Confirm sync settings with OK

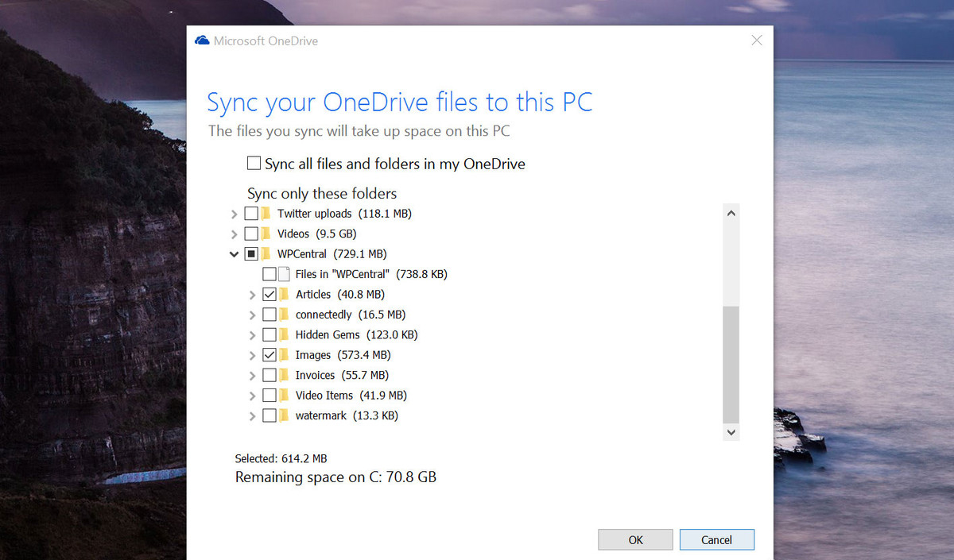(635, 539)
